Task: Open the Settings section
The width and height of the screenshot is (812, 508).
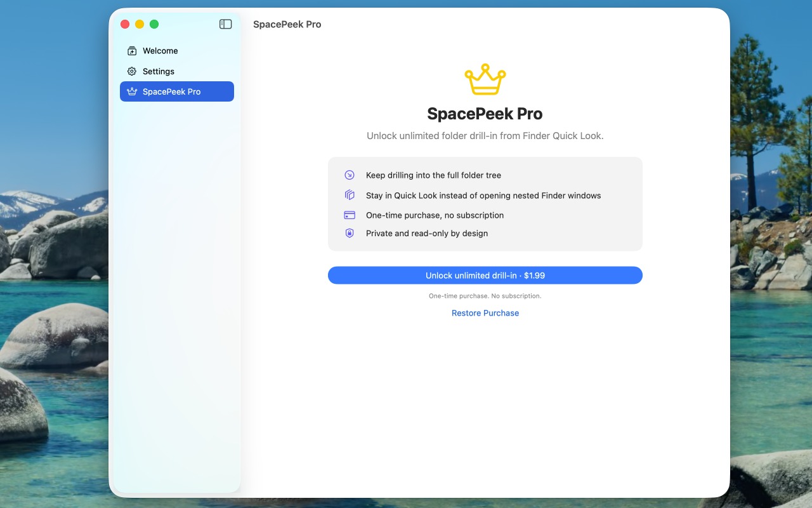Action: pos(177,71)
